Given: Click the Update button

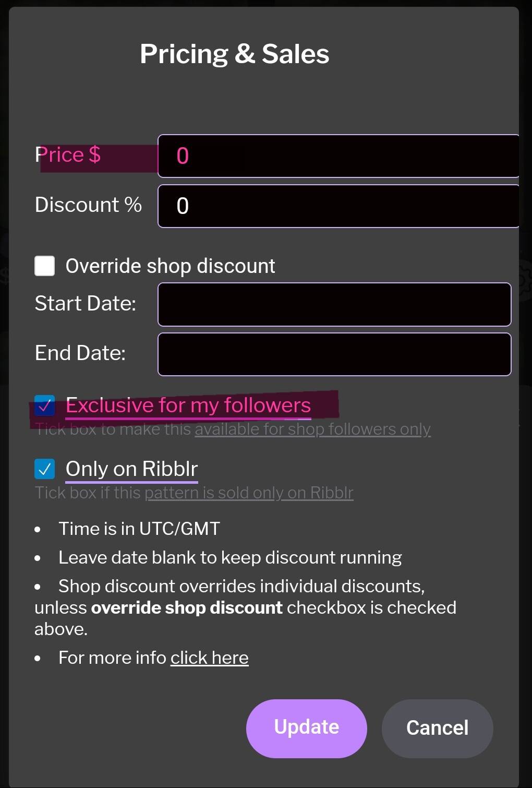Looking at the screenshot, I should [x=307, y=728].
